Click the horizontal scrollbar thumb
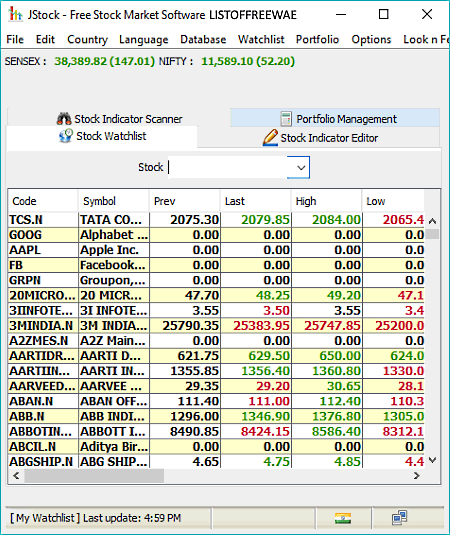This screenshot has width=450, height=535. coord(94,476)
